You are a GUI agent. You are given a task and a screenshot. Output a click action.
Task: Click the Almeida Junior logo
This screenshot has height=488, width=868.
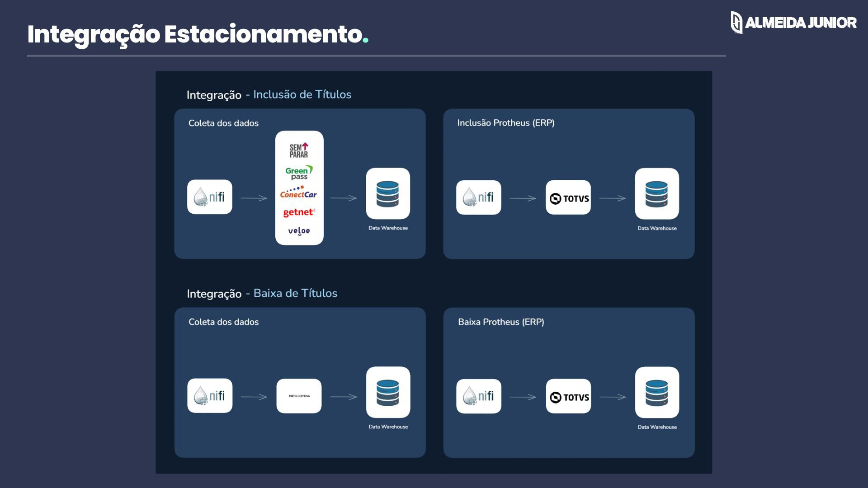coord(793,23)
